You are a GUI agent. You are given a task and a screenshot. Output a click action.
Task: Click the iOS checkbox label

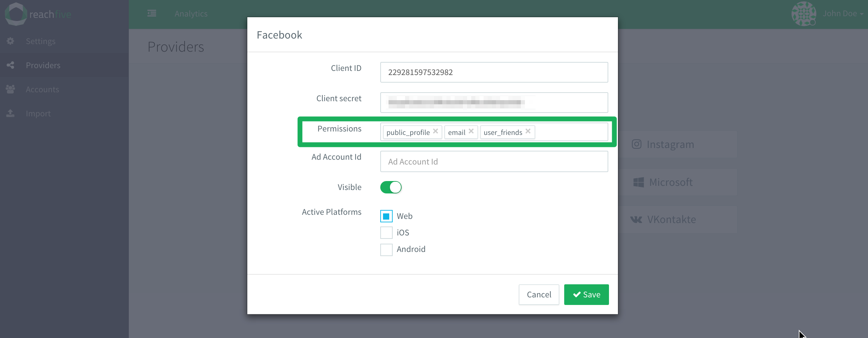(x=403, y=233)
